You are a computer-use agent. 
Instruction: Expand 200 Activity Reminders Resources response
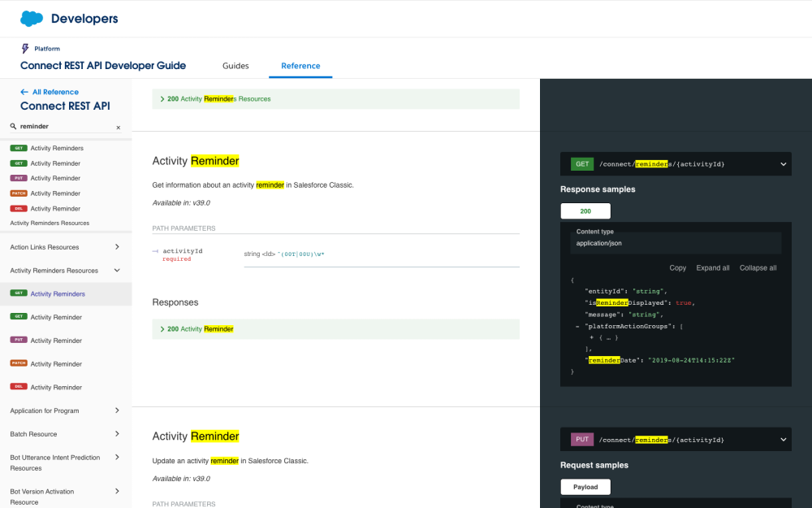pos(335,99)
